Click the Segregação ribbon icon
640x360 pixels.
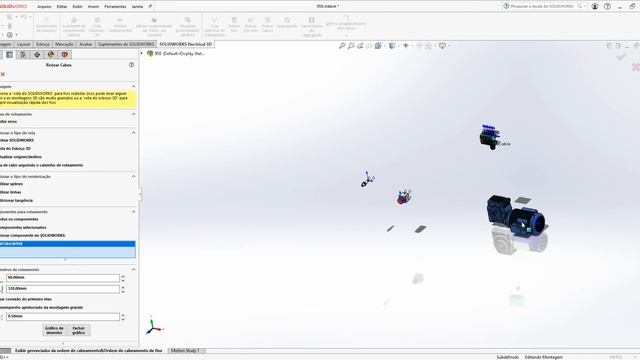tap(287, 23)
